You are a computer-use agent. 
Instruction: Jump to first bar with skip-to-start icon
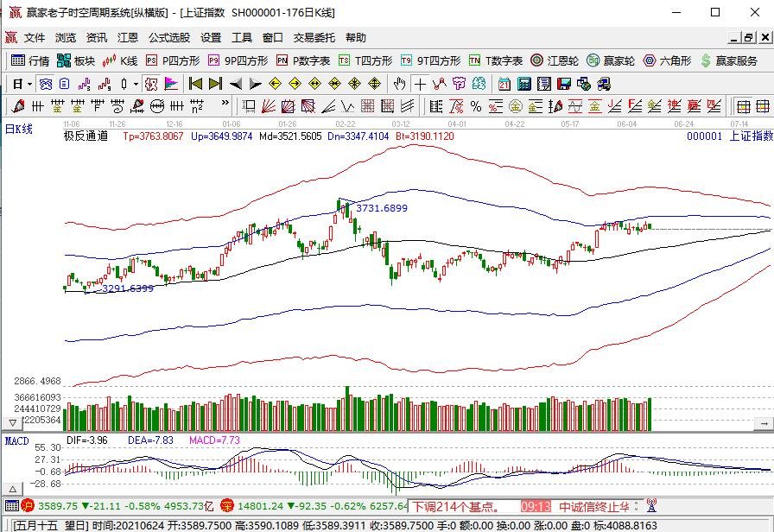tap(195, 84)
